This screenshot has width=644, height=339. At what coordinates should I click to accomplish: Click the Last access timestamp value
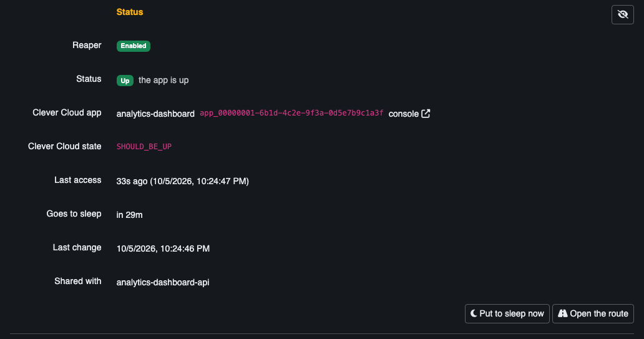183,181
